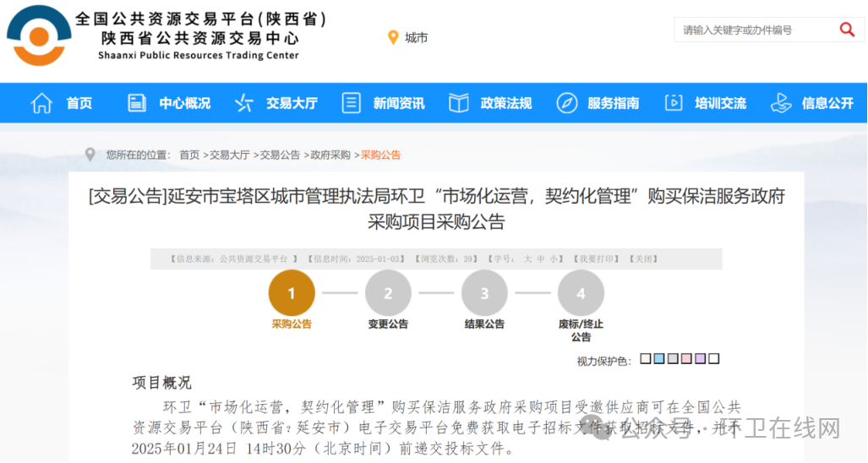Go to 交易公告 in the breadcrumb
Screen dimensions: 868x463
280,155
